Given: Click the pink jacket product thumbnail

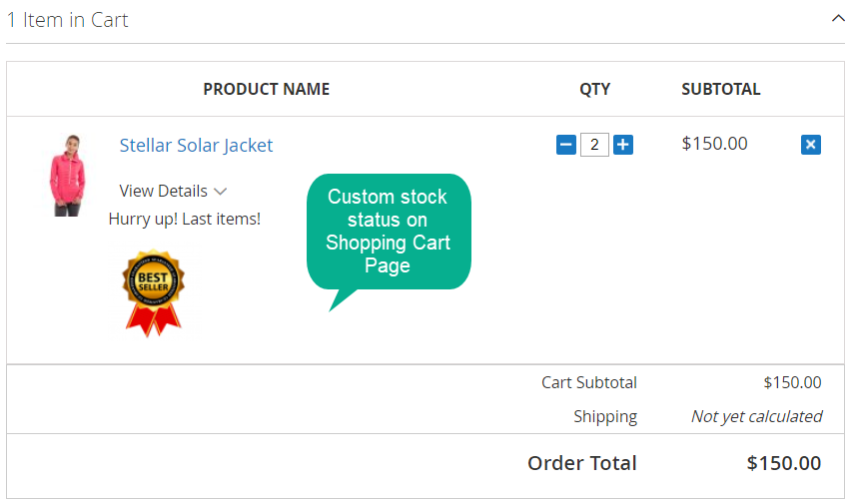Looking at the screenshot, I should [x=68, y=175].
